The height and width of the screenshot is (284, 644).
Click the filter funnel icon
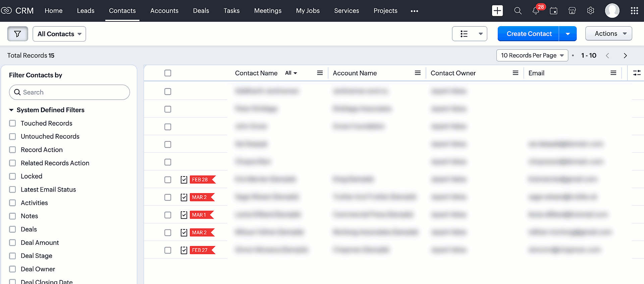point(17,34)
